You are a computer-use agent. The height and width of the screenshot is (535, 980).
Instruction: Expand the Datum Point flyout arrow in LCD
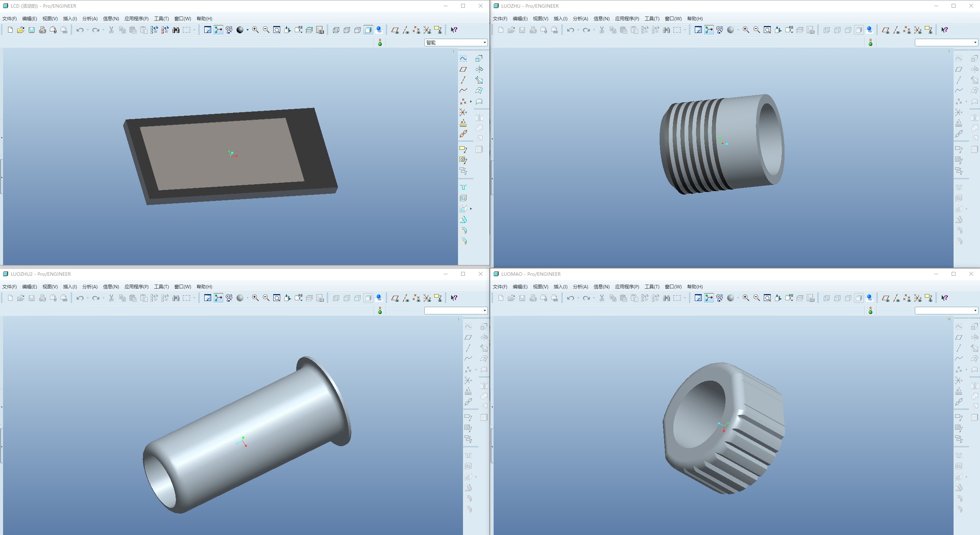(x=471, y=101)
